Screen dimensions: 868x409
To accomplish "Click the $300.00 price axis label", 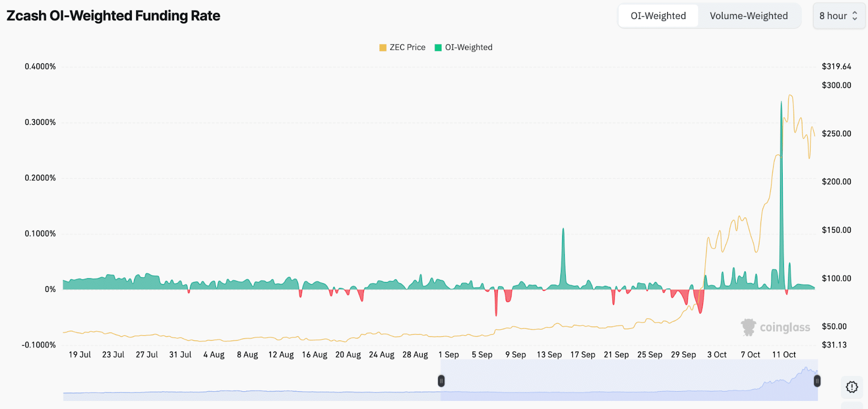I will point(837,85).
